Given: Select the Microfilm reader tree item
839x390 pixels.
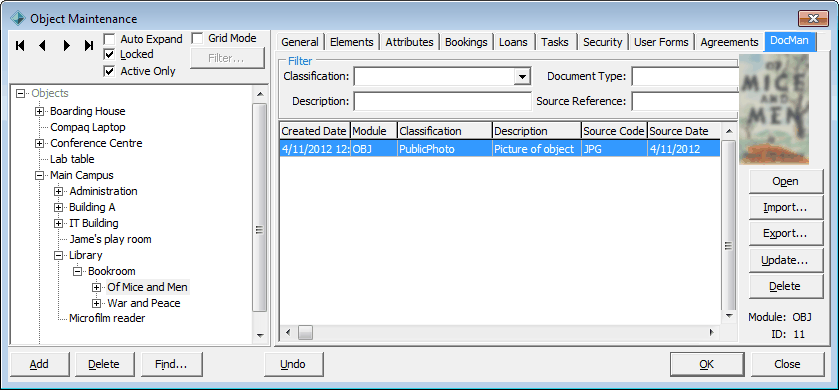Looking at the screenshot, I should click(107, 318).
